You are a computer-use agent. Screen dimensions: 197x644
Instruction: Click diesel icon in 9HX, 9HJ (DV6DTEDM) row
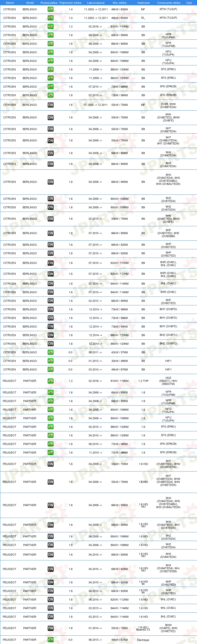pos(50,569)
